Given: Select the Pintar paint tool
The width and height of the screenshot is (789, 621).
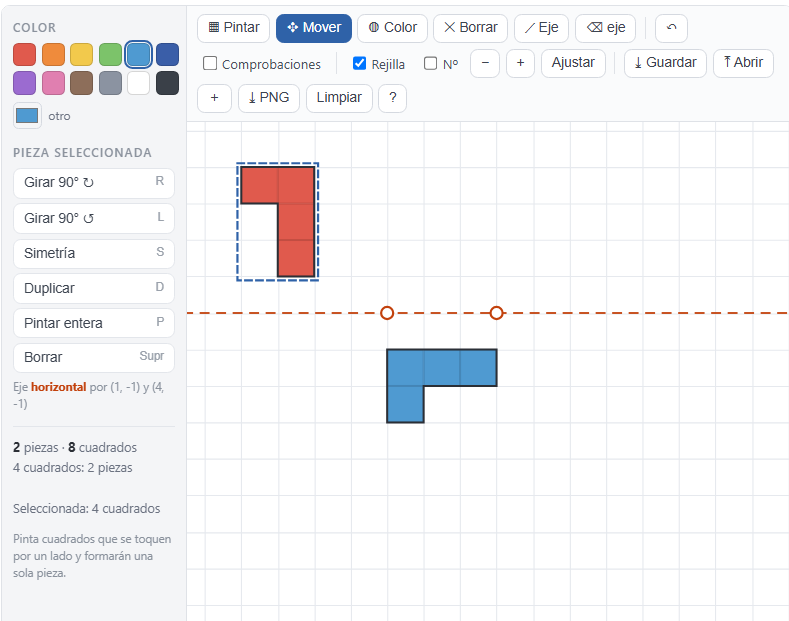Looking at the screenshot, I should point(233,28).
